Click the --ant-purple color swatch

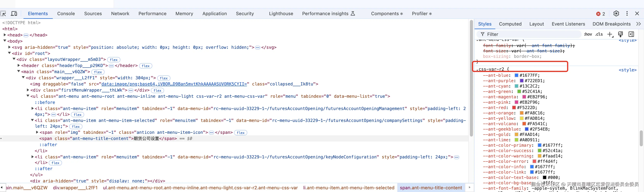(x=522, y=81)
